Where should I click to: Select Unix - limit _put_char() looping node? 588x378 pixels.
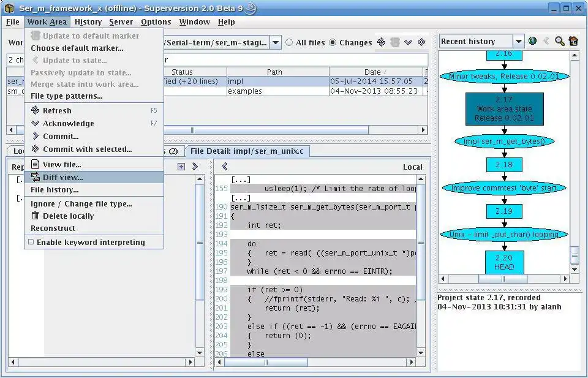[504, 235]
